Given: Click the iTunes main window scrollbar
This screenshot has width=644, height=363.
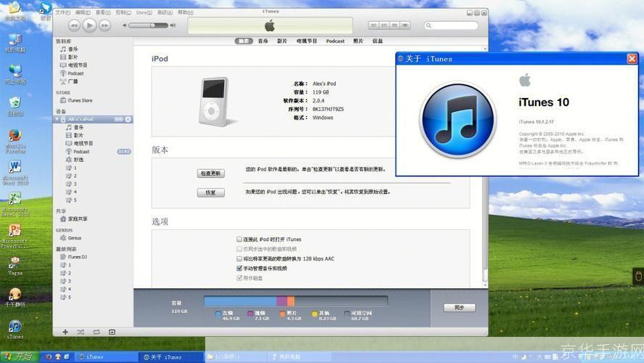Looking at the screenshot, I should 485,167.
